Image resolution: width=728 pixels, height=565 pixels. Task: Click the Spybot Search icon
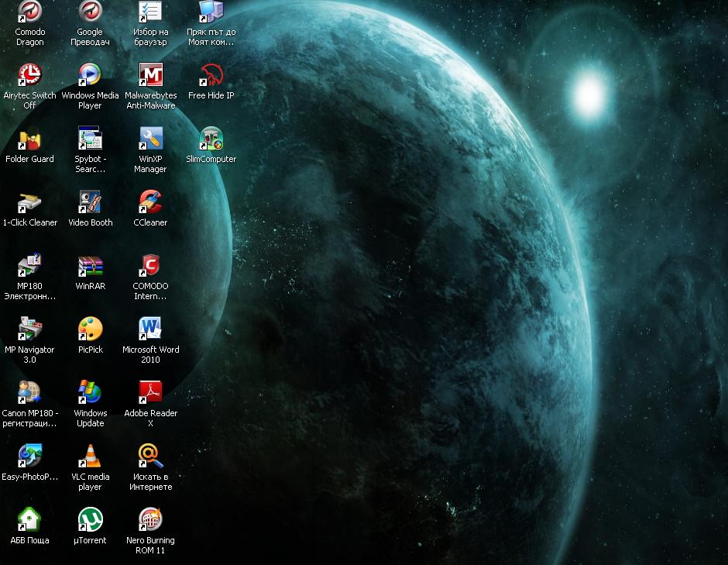[90, 139]
